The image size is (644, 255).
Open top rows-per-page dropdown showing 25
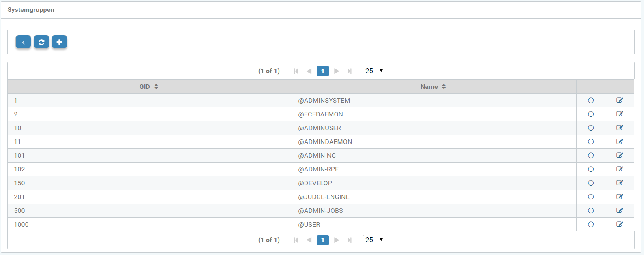(x=374, y=71)
